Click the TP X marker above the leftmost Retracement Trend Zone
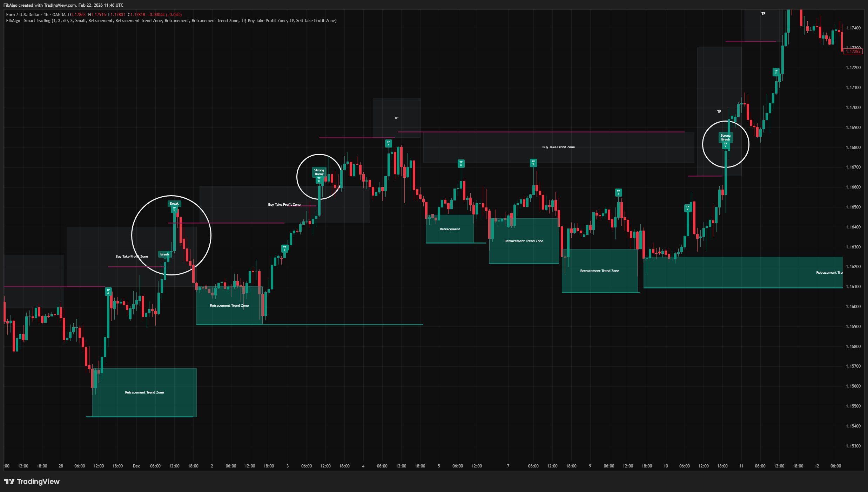The height and width of the screenshot is (492, 868). [108, 291]
